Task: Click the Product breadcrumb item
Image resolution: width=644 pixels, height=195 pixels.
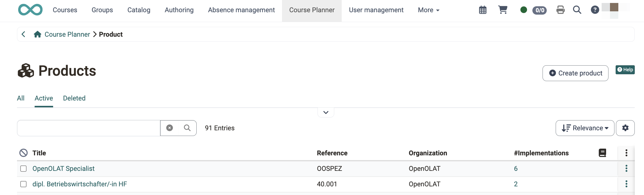Action: coord(111,34)
